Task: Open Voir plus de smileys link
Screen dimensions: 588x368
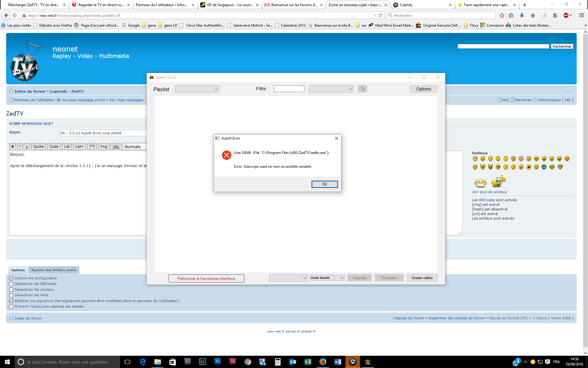Action: point(489,192)
